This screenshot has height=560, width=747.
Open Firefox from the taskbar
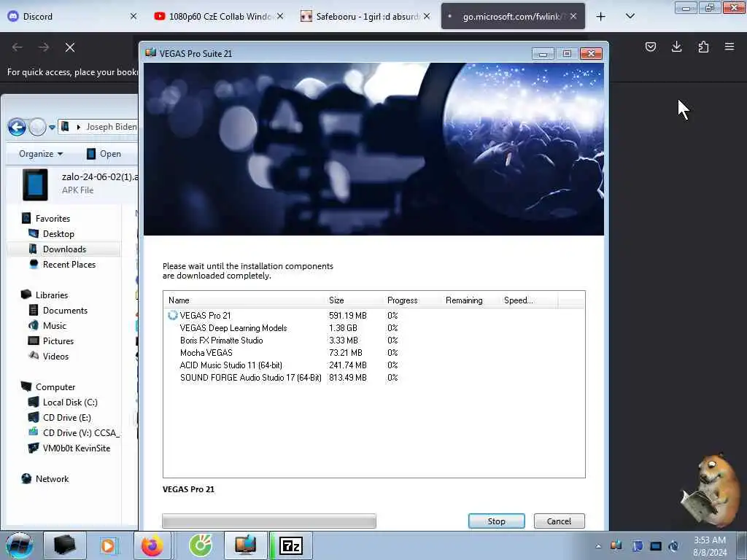pyautogui.click(x=152, y=545)
